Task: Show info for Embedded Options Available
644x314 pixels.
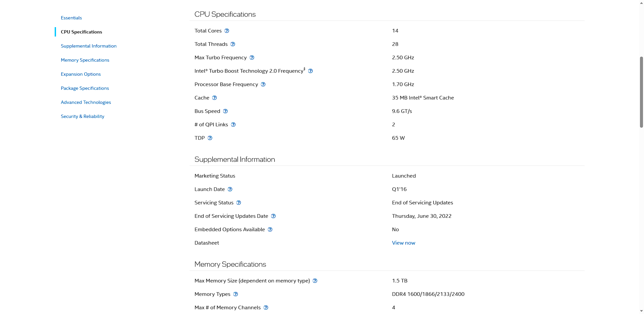Action: 270,230
